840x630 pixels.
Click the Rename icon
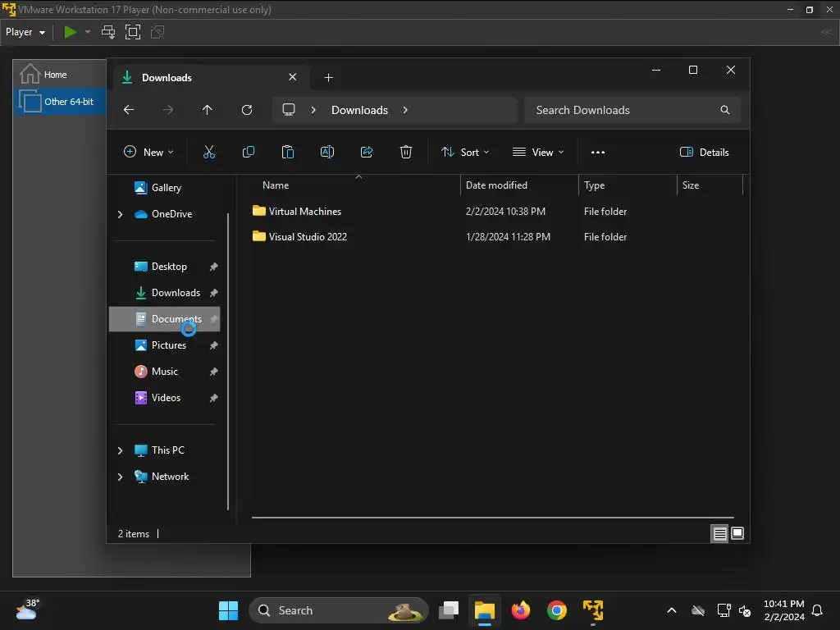pyautogui.click(x=326, y=152)
